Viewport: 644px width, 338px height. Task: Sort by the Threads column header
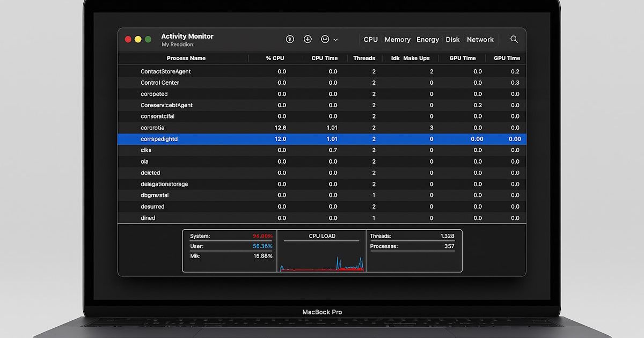coord(364,58)
